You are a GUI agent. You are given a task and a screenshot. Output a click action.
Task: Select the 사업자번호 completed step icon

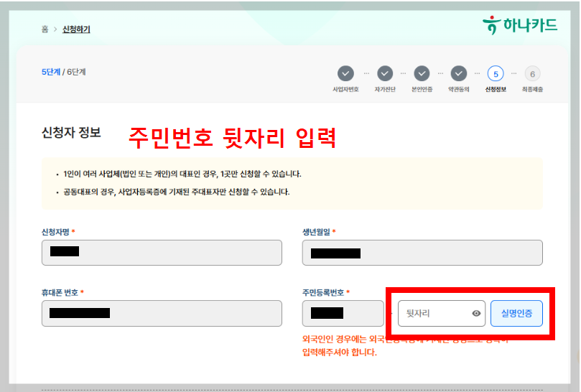click(345, 74)
